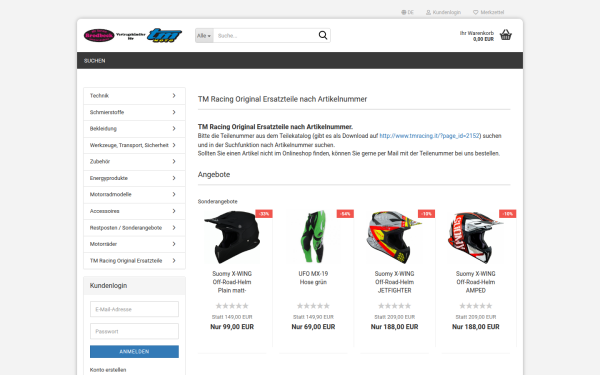600x375 pixels.
Task: Expand the Bekleidung category
Action: pyautogui.click(x=134, y=129)
